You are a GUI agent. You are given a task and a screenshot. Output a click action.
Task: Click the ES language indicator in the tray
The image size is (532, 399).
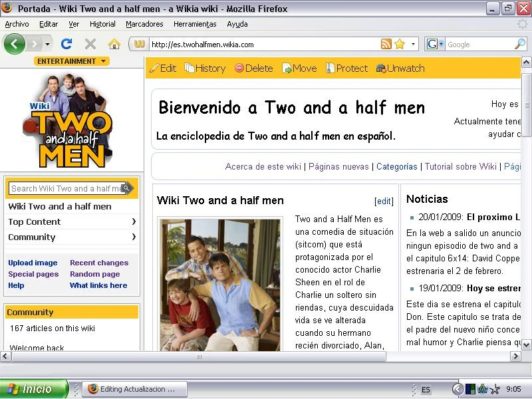(426, 390)
